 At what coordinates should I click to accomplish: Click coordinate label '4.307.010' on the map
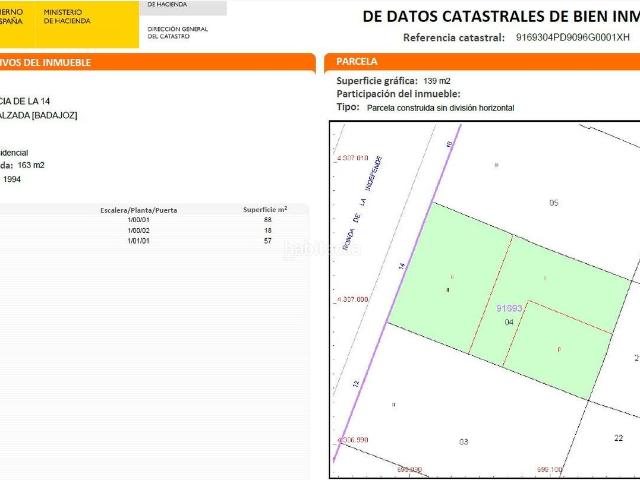tap(353, 158)
